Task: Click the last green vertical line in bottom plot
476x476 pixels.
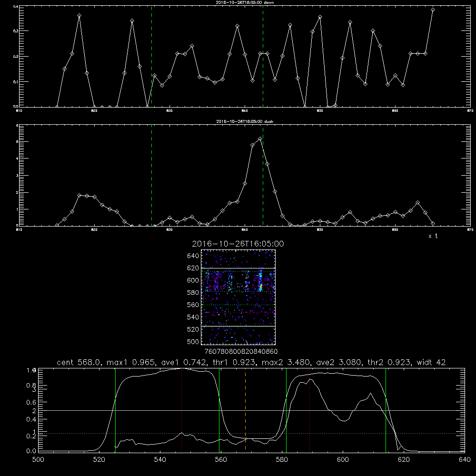Action: tap(386, 410)
